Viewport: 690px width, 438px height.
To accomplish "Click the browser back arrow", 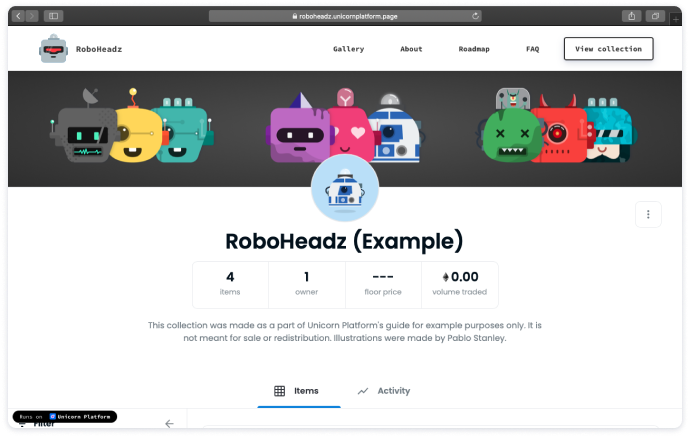I will tap(18, 16).
